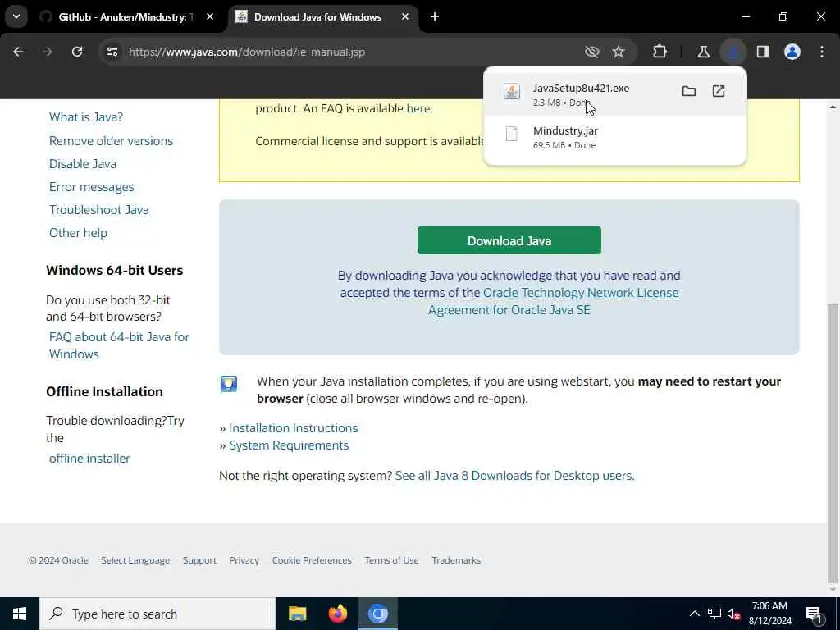Close the GitHub Mindustry tab
This screenshot has height=630, width=840.
coord(210,16)
